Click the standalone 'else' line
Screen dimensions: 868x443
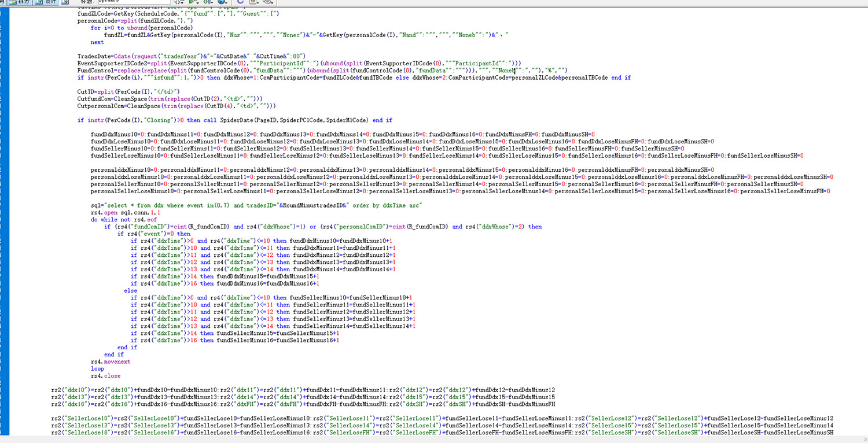[131, 290]
